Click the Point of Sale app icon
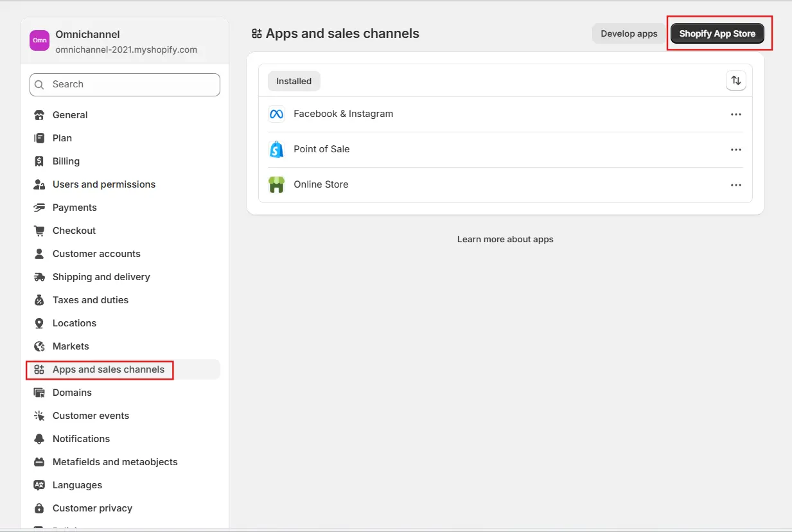792x532 pixels. 277,149
